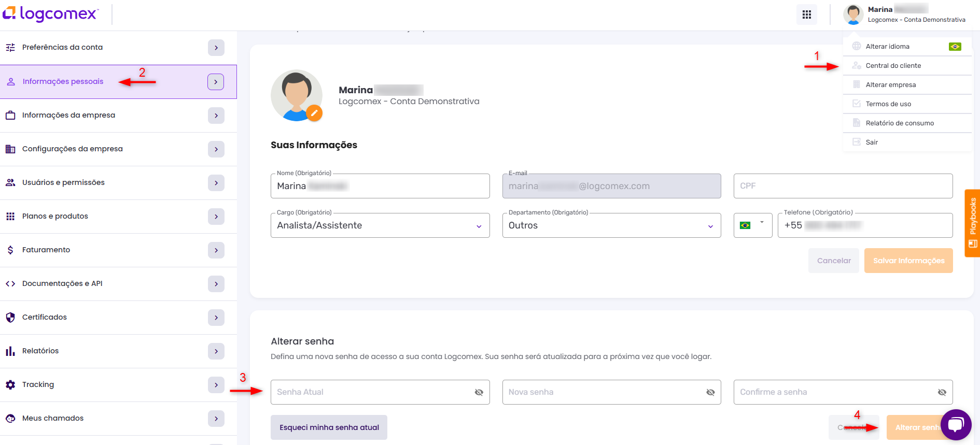Open the chat support bubble

(956, 425)
